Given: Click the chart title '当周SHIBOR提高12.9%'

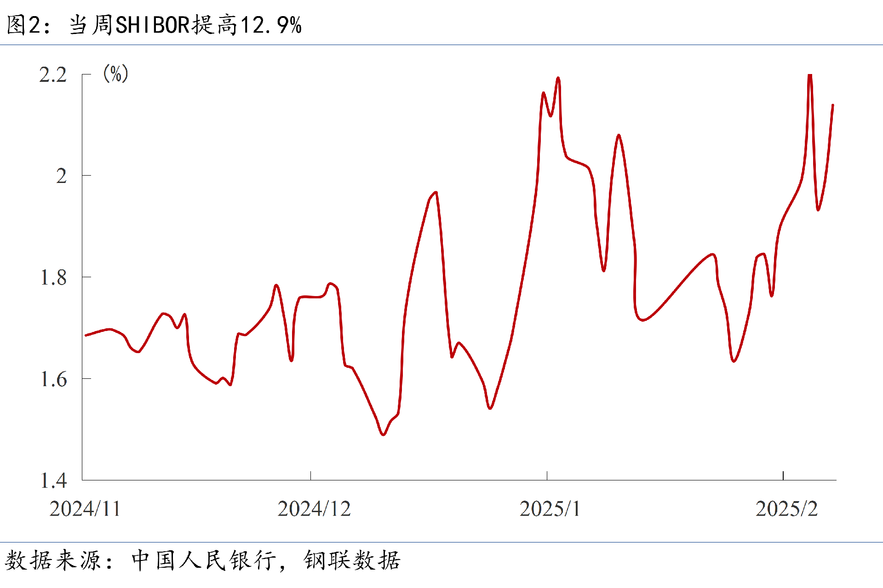Looking at the screenshot, I should coord(185,25).
